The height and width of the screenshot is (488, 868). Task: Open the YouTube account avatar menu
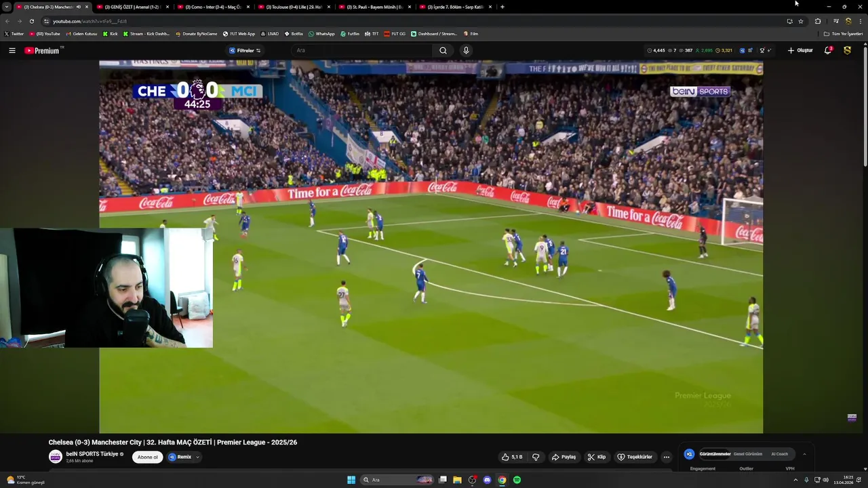[x=847, y=50]
